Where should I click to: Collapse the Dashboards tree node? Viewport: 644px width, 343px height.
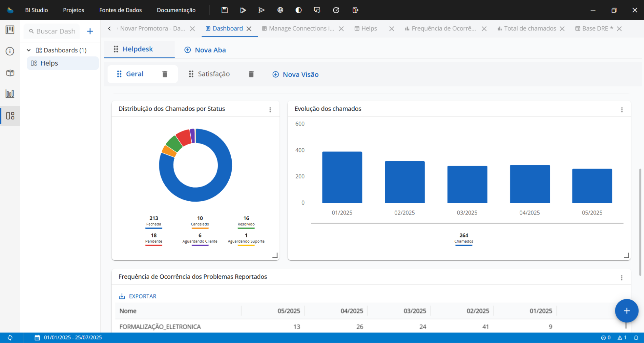point(29,50)
